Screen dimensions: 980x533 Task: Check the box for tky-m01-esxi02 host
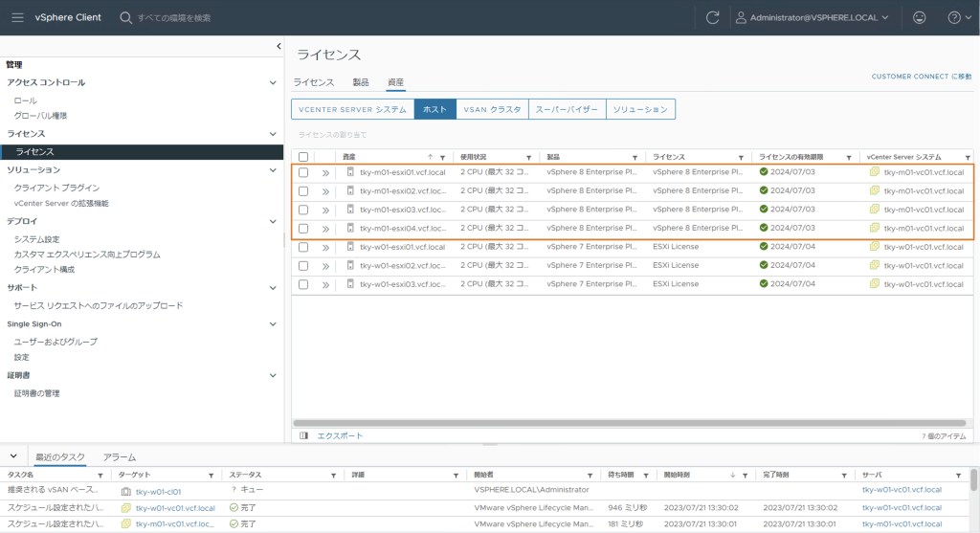click(303, 191)
